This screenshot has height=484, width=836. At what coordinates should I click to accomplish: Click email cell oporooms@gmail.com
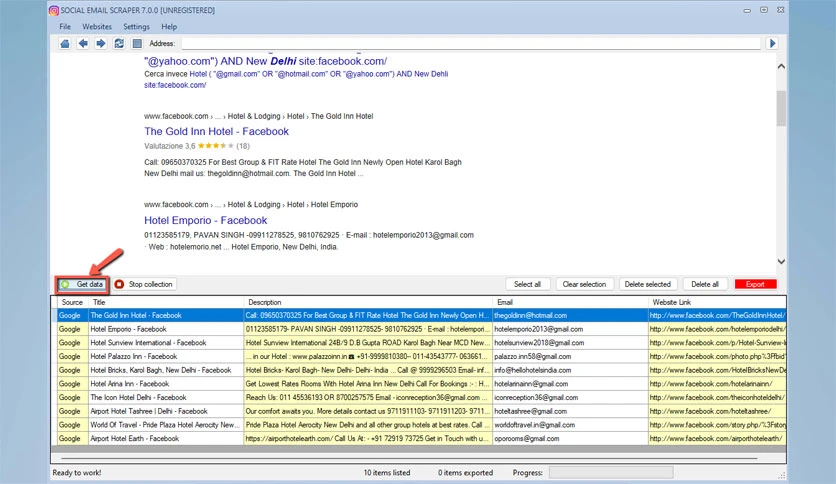(570, 439)
